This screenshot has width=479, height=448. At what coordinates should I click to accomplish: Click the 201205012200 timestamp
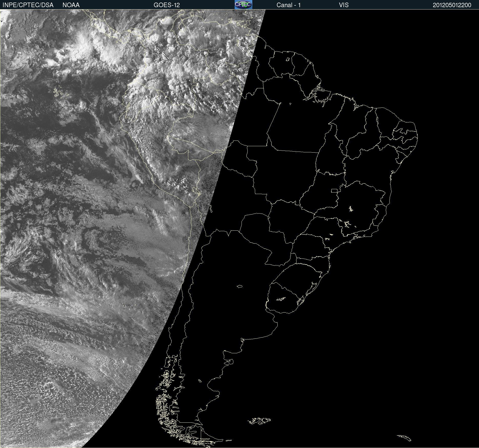452,5
